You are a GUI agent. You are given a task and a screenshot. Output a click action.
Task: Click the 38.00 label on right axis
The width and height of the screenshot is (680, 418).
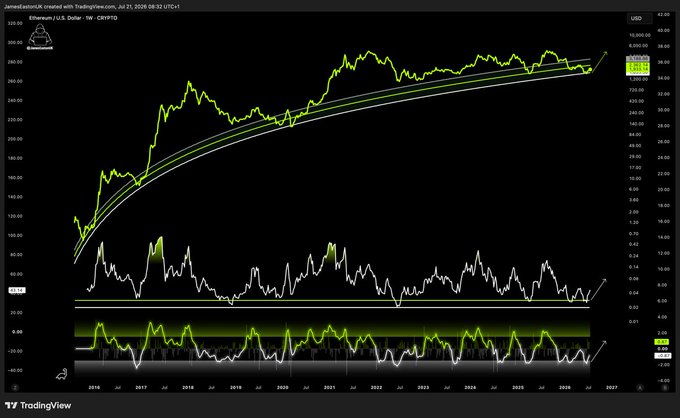coord(664,46)
